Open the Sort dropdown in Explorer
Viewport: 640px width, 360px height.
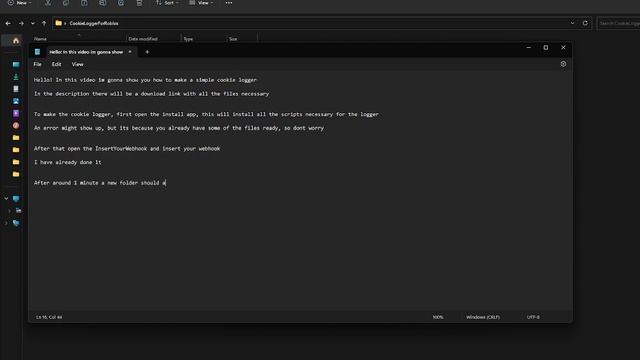pos(167,3)
